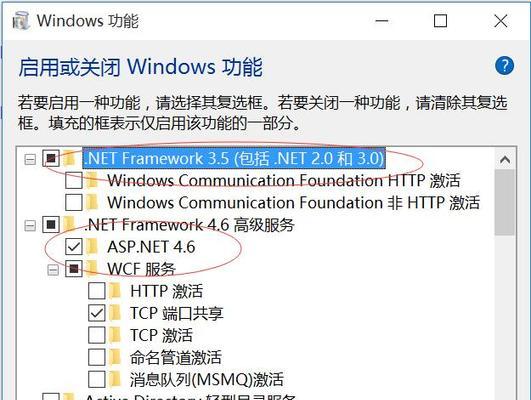
Task: Click the folder icon beside .NET Framework 3.5
Action: pyautogui.click(x=69, y=158)
